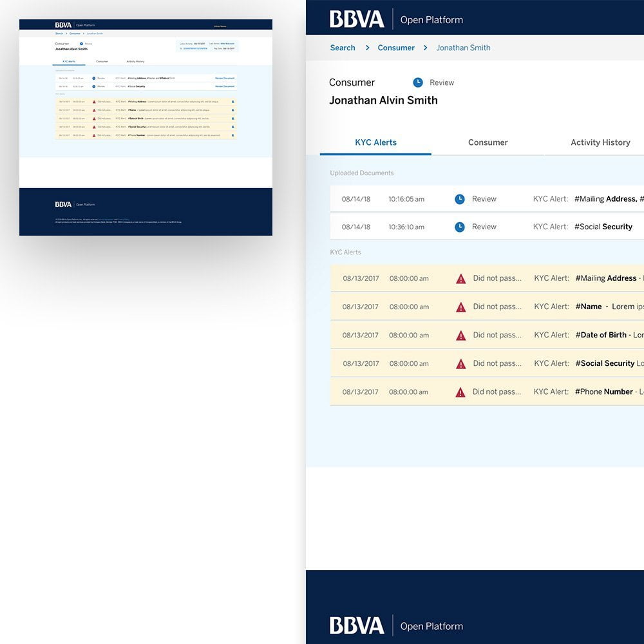This screenshot has height=644, width=644.
Task: Click the BBVA logo in the large footer
Action: (357, 625)
